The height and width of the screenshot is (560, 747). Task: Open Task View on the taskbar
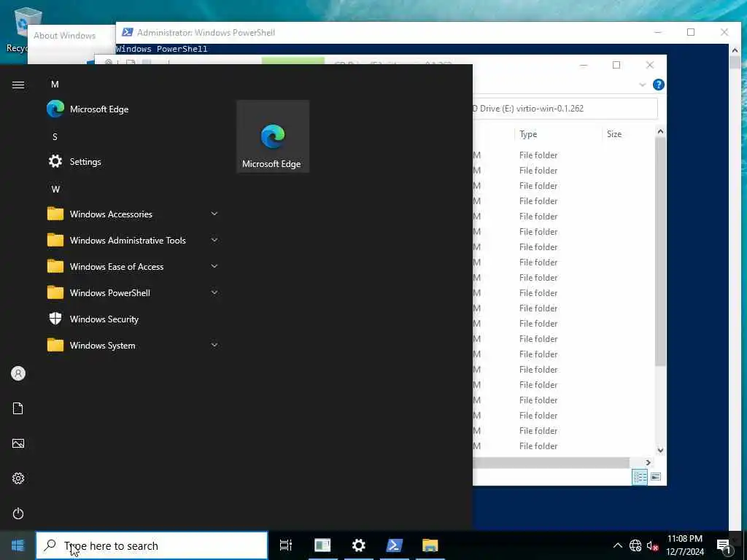click(x=286, y=545)
